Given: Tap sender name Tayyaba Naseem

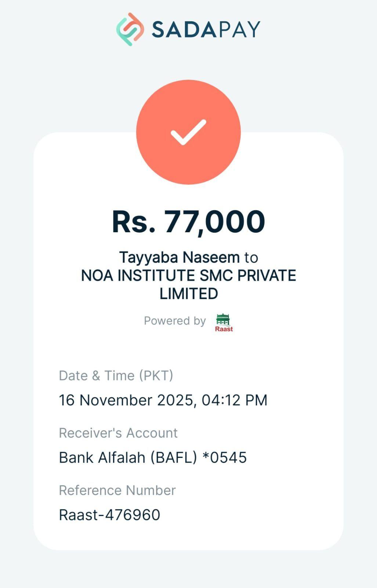Looking at the screenshot, I should coord(179,257).
